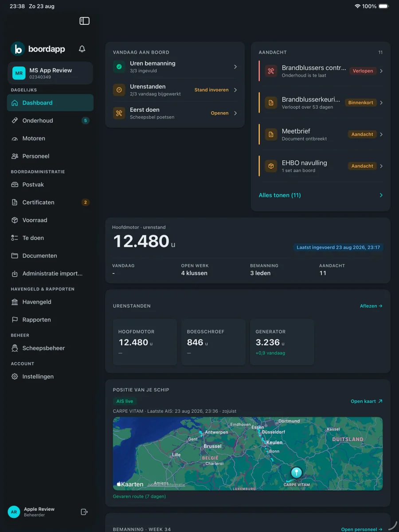
Task: Click the 3 leden bemanning value
Action: click(260, 273)
